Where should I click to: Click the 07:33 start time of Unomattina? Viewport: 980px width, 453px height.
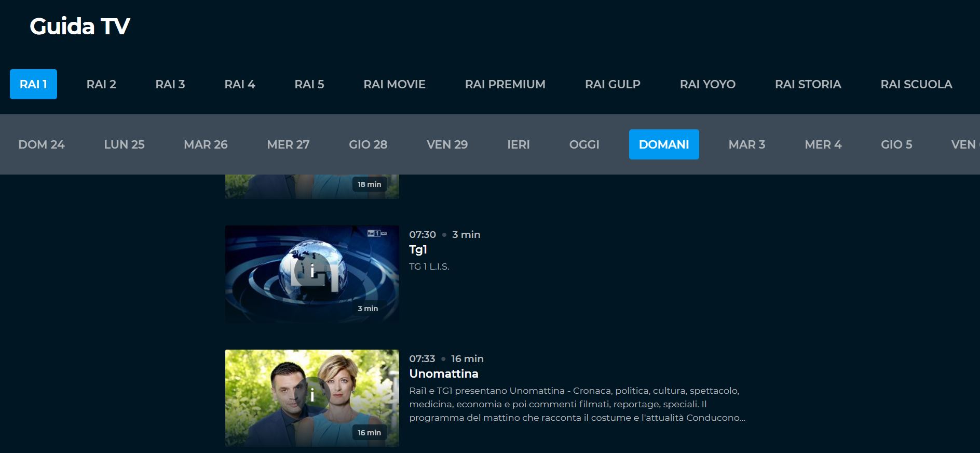coord(422,359)
